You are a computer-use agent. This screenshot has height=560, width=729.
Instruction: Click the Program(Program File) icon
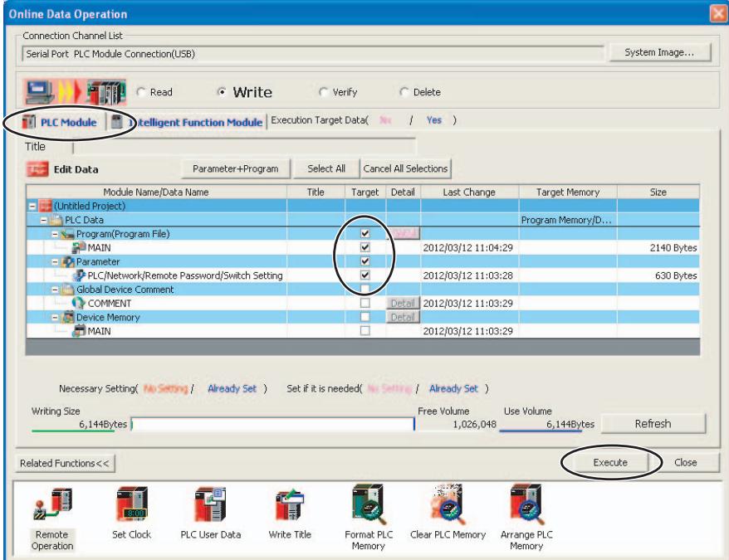pyautogui.click(x=67, y=234)
